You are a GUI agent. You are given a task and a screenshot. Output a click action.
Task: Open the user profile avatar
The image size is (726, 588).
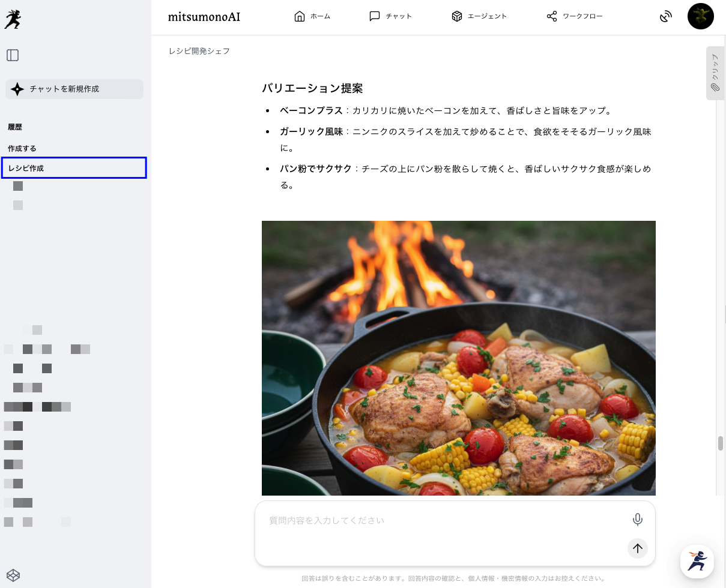[x=700, y=16]
